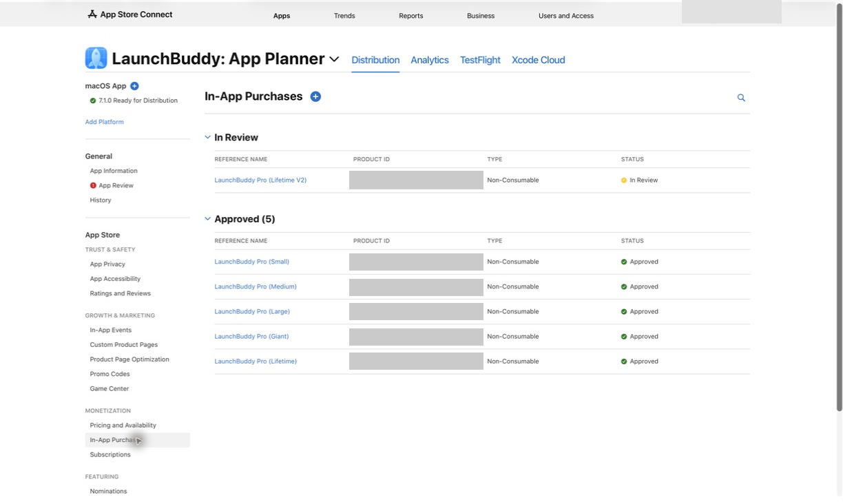Screen dimensions: 843x504
Task: Click yellow In Review status dot
Action: (x=624, y=180)
